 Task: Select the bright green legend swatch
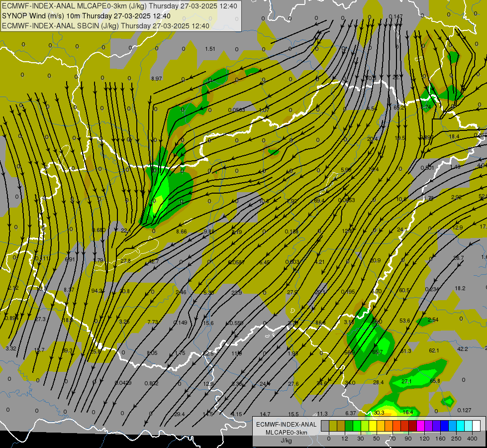(x=357, y=426)
